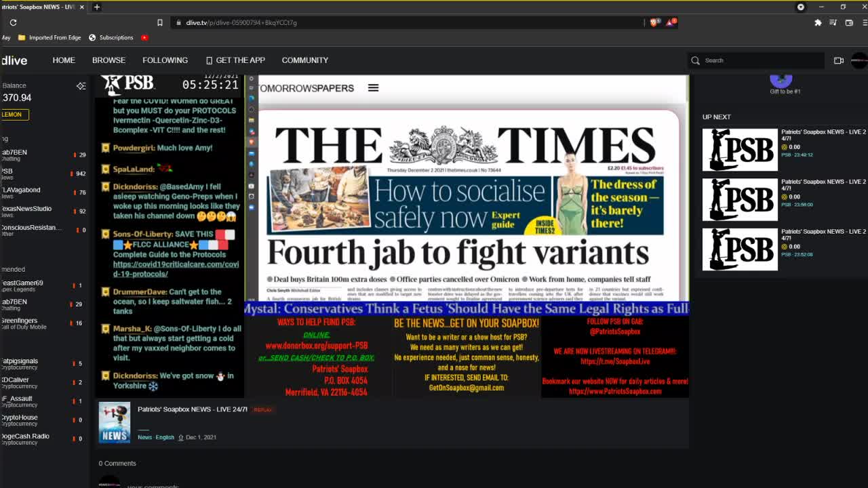Screen dimensions: 868x488
Task: Open PSB channel with 942 viewers
Action: pos(43,174)
